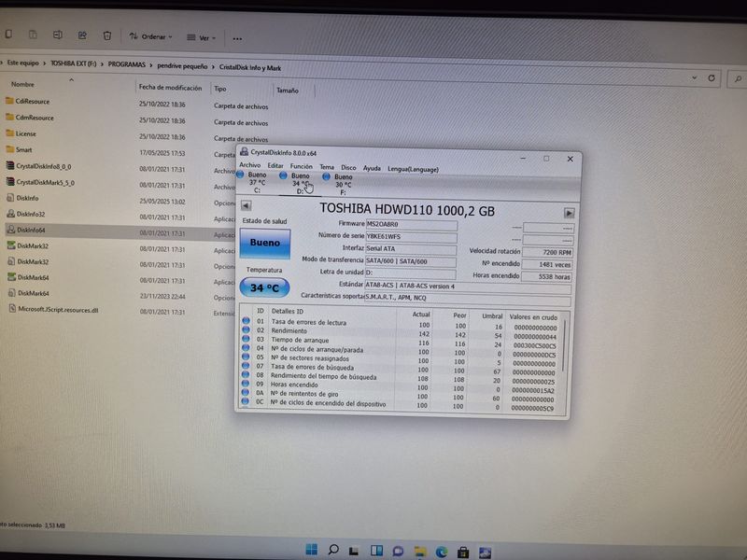Open the Función menu
The image size is (747, 560).
(x=301, y=166)
